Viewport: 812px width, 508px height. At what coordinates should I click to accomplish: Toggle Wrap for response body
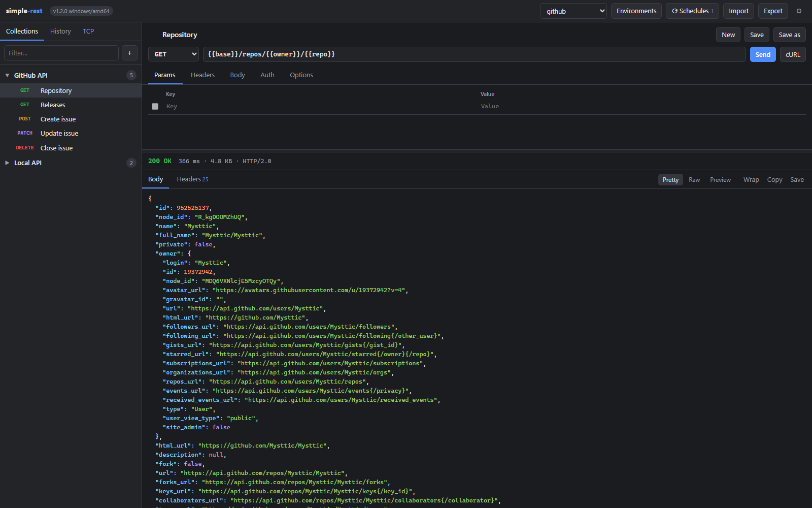point(751,180)
